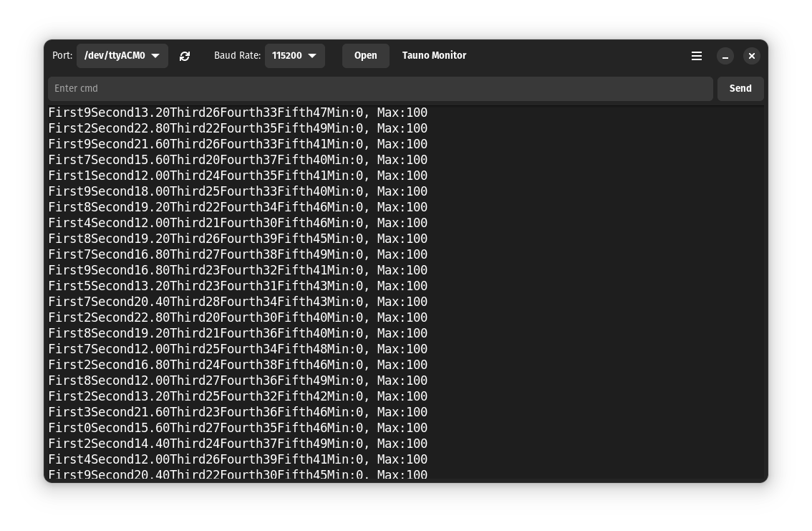Click the log line starting First1Second12.00
Image resolution: width=812 pixels, height=531 pixels.
click(238, 176)
